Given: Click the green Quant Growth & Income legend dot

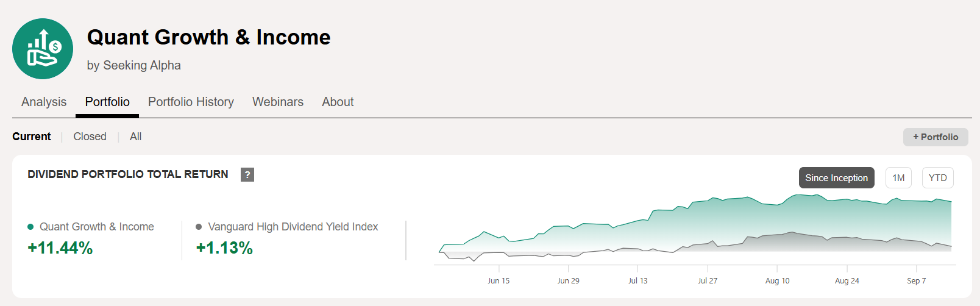Looking at the screenshot, I should point(30,227).
